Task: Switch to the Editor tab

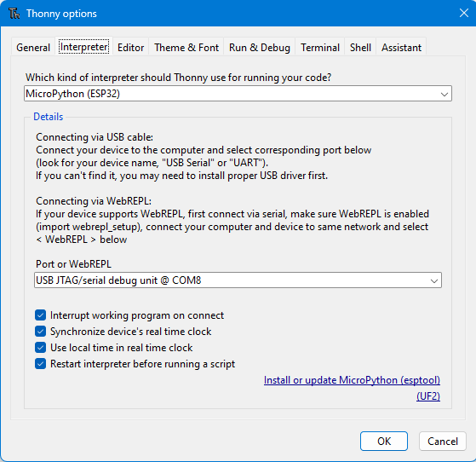Action: 130,48
